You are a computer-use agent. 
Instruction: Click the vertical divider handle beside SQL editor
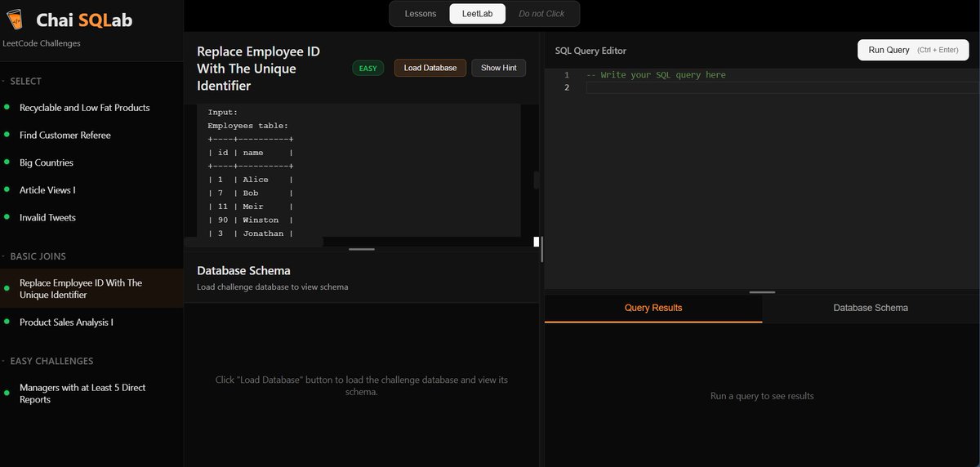pos(542,249)
